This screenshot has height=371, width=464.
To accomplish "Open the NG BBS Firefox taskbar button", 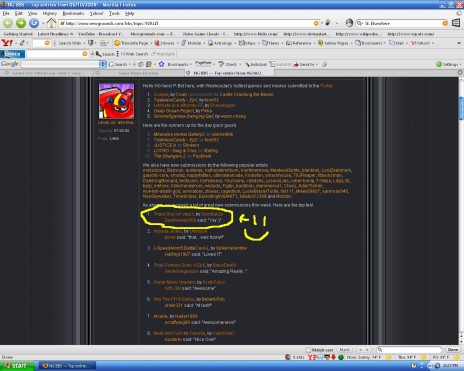I will coord(67,366).
